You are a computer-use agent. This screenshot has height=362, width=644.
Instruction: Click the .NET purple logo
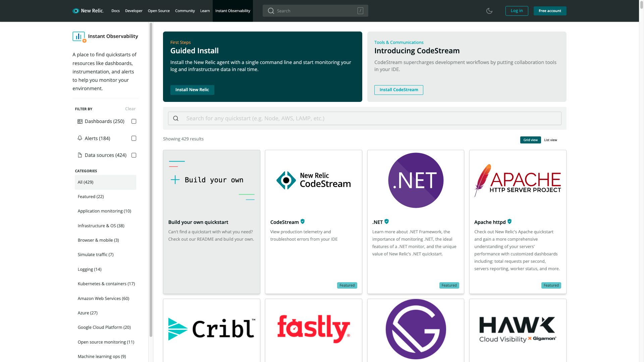(x=416, y=180)
